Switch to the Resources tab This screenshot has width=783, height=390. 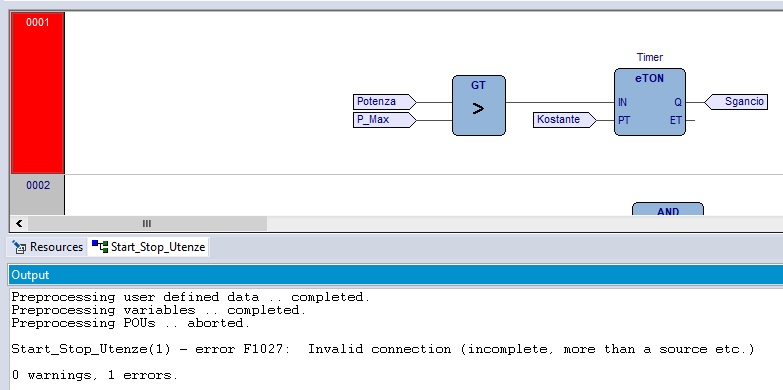pos(48,247)
